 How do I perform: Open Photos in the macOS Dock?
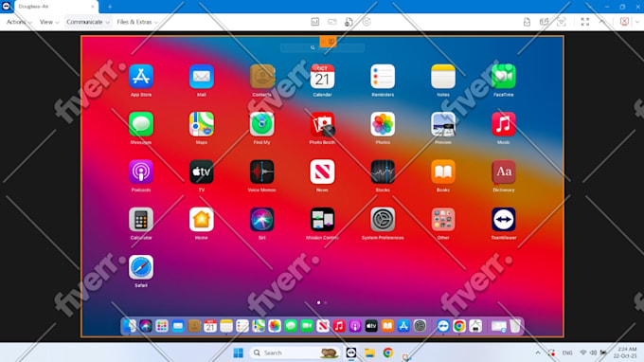(275, 326)
